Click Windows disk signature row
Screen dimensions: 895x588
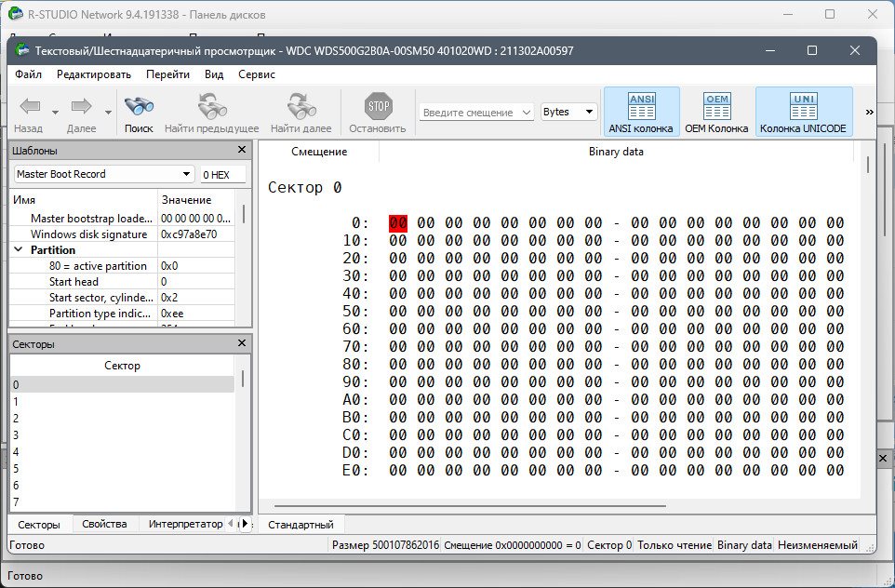coord(122,234)
